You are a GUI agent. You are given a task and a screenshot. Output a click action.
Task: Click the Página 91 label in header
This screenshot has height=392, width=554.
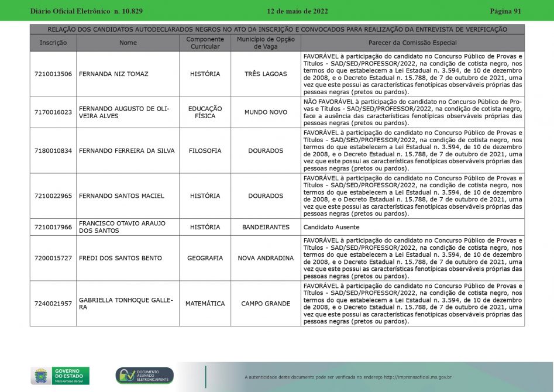[505, 11]
